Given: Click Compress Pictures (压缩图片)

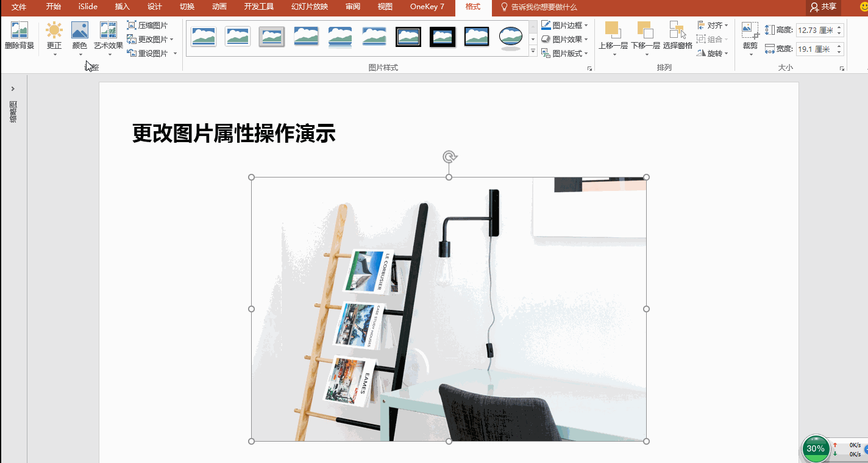Looking at the screenshot, I should [148, 25].
